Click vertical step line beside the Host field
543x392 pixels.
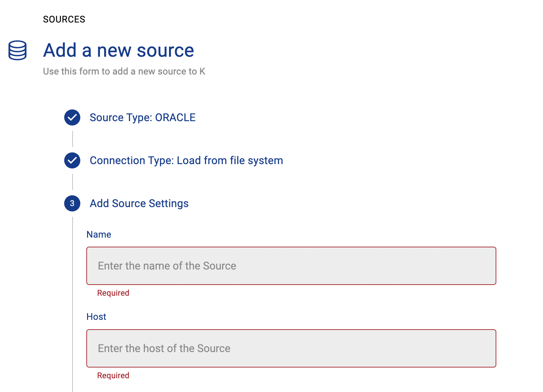(73, 348)
